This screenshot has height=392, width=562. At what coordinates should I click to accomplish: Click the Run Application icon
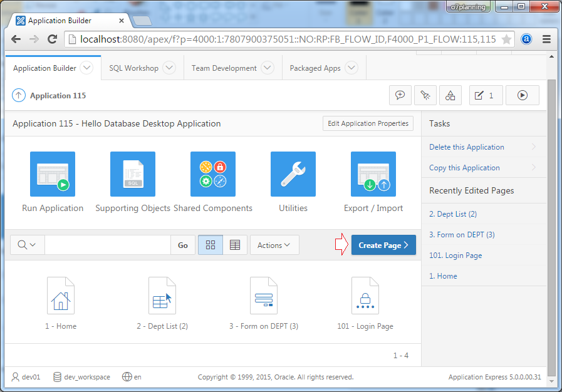[x=53, y=174]
